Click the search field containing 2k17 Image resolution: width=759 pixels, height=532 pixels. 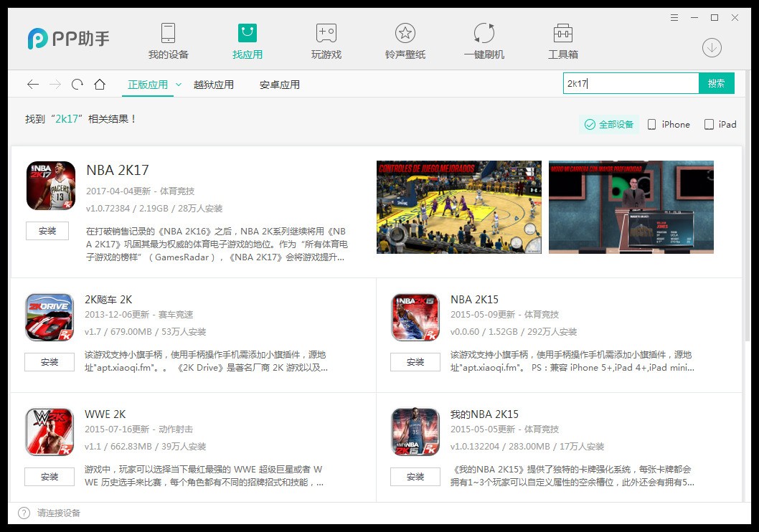point(630,84)
